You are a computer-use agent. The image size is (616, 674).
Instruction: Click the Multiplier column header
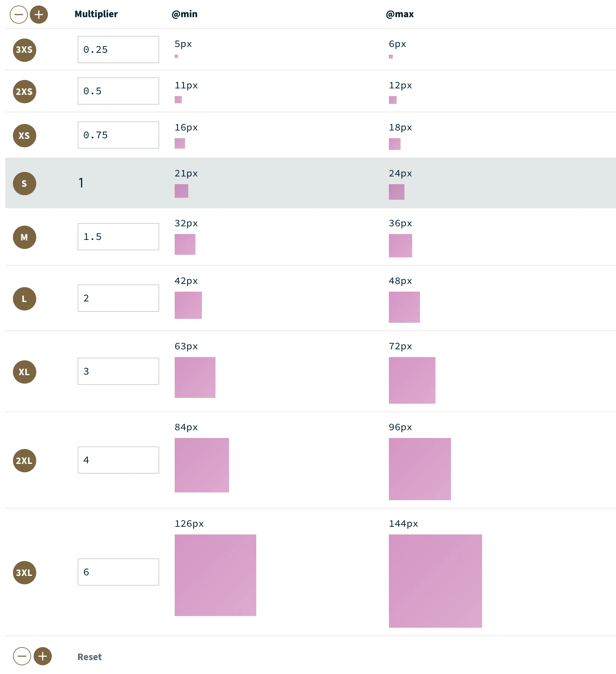tap(96, 14)
